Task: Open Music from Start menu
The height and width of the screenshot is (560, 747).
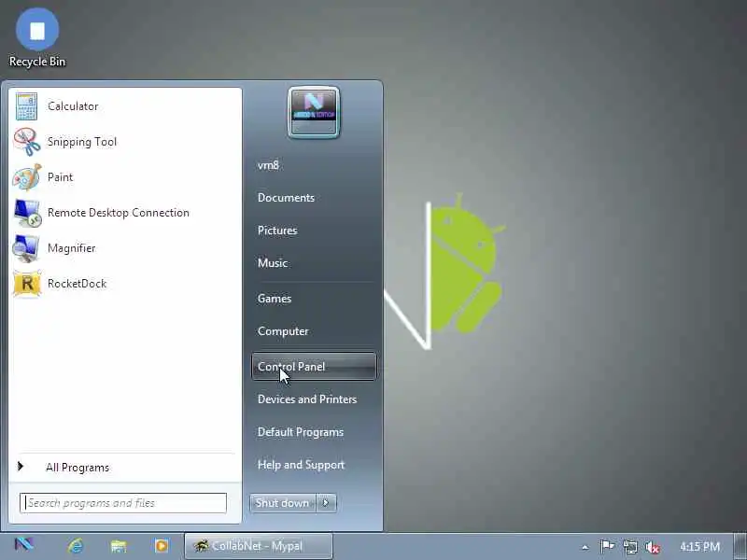Action: 273,263
